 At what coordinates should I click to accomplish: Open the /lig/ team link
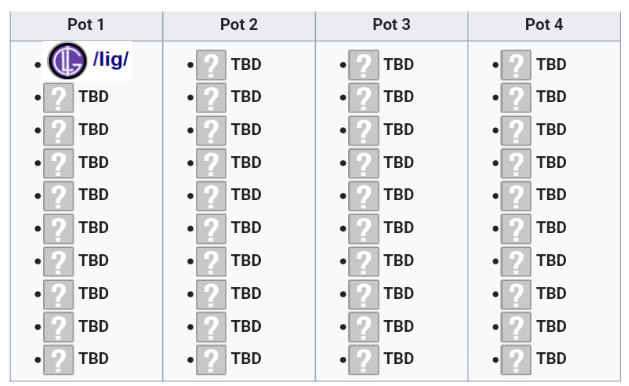point(111,60)
